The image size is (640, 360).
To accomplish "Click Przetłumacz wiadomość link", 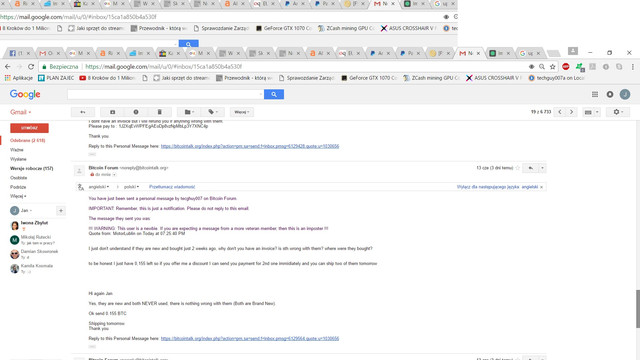I will point(172,187).
